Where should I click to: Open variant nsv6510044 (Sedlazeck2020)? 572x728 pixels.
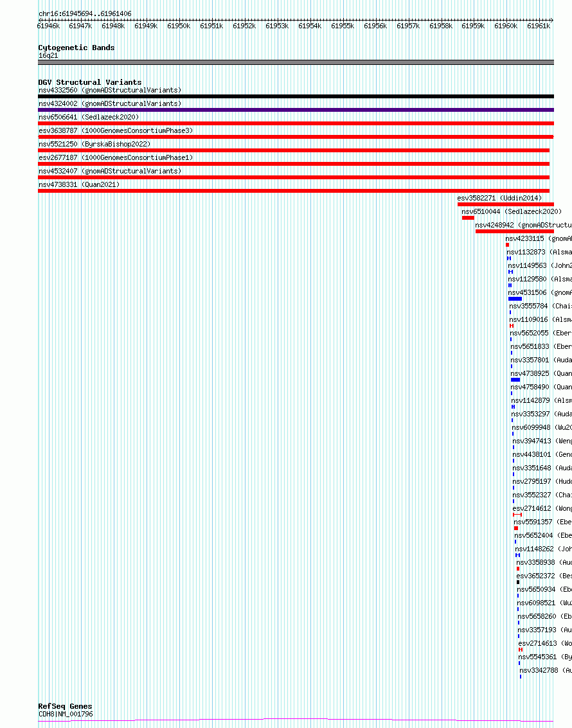coord(512,211)
